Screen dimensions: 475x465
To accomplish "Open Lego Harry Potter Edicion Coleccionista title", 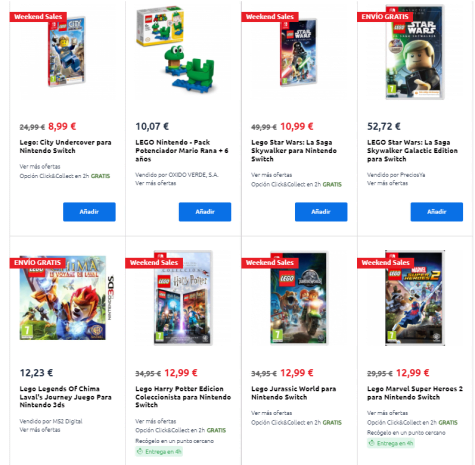I will [183, 397].
